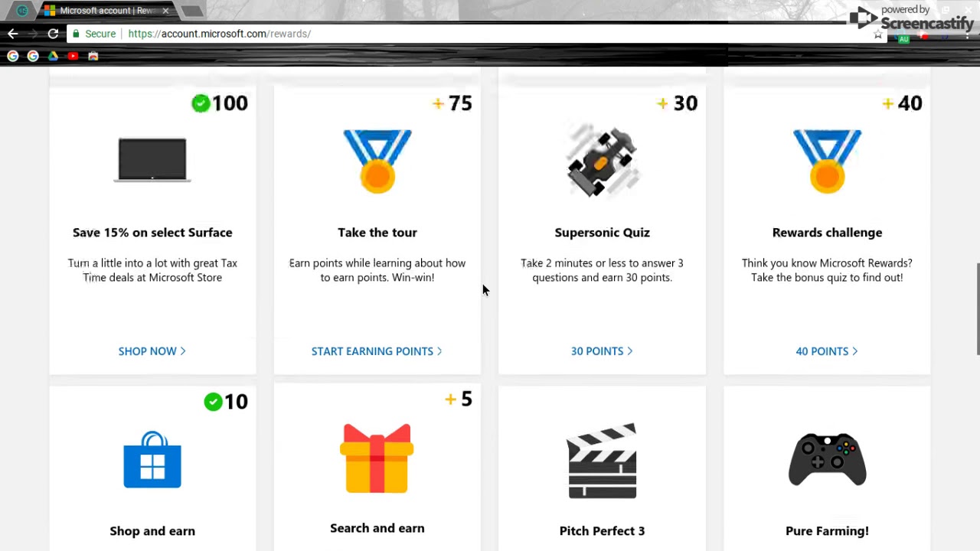This screenshot has width=980, height=551.
Task: Click the +30 points badge
Action: (677, 103)
